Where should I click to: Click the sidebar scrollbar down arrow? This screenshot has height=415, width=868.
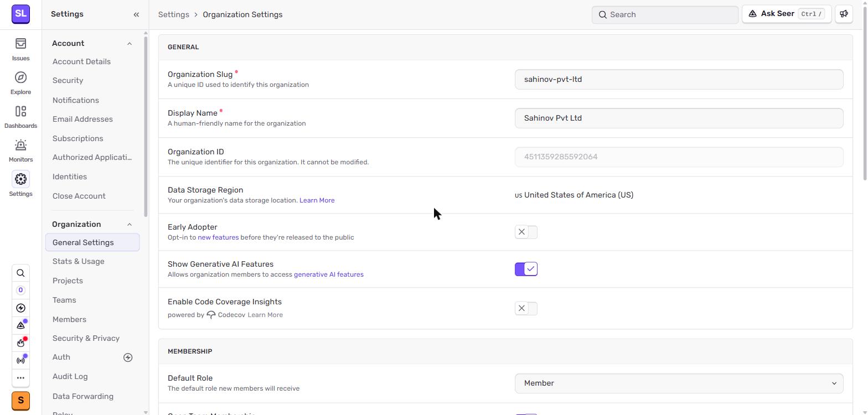(x=146, y=412)
